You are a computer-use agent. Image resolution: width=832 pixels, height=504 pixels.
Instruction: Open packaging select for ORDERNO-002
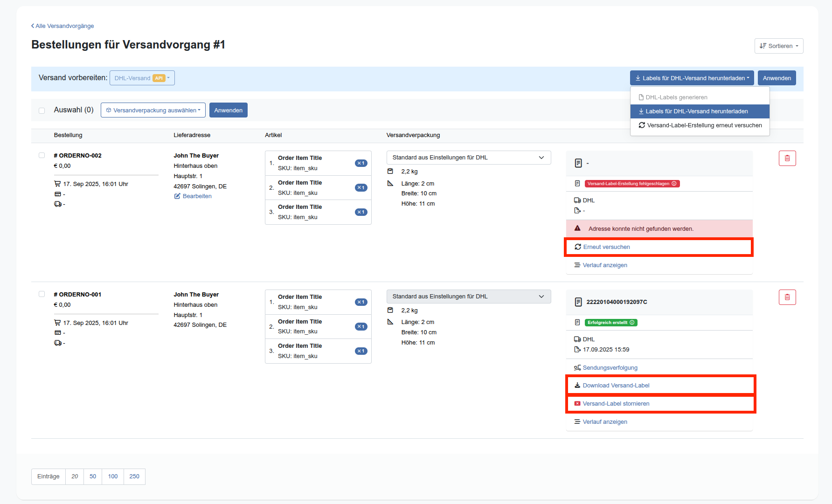469,158
